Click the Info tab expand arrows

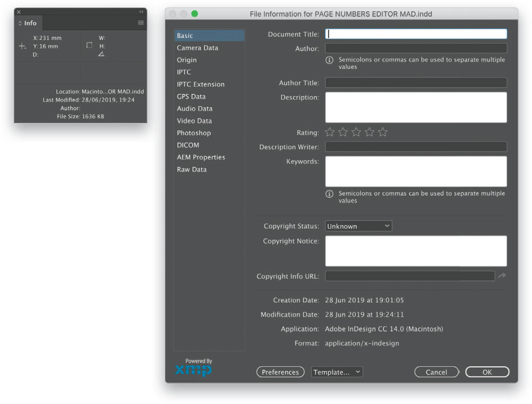20,23
